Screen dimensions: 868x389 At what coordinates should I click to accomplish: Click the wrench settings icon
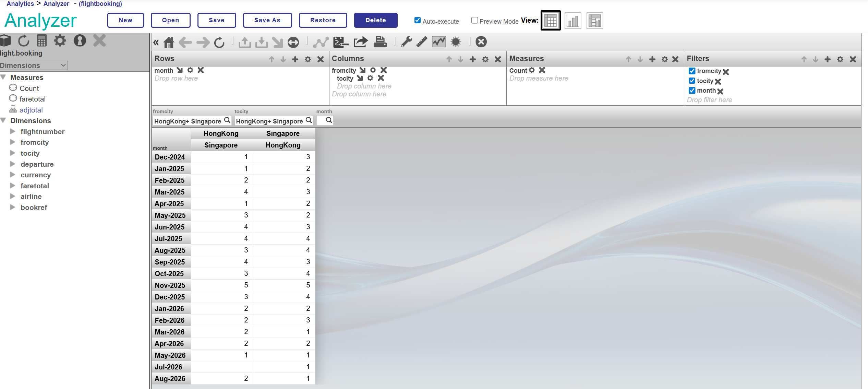tap(406, 42)
